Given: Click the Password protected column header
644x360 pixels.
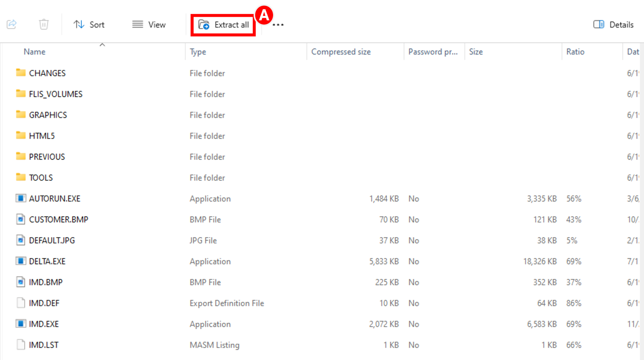Looking at the screenshot, I should [433, 52].
